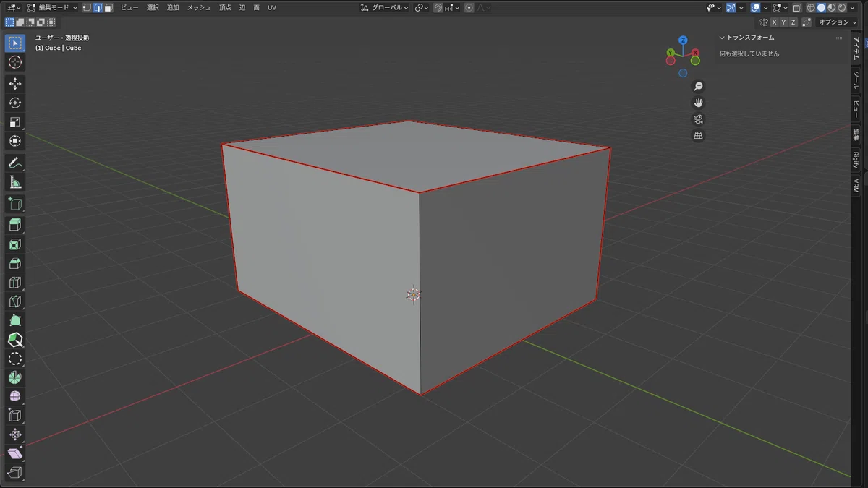Open the グローバル orientation dropdown

click(384, 7)
